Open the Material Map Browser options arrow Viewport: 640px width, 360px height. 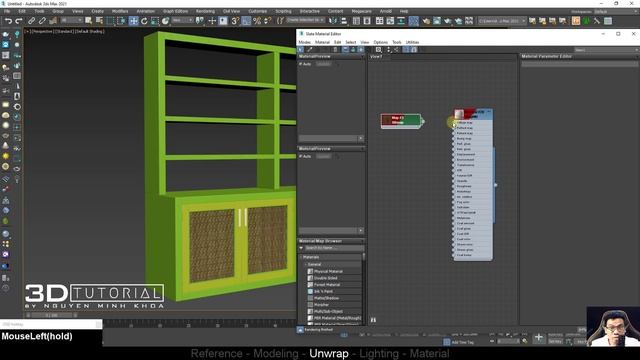click(x=301, y=248)
